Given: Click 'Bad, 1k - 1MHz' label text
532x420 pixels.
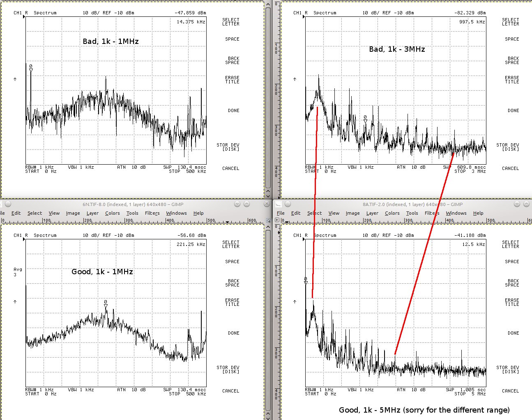Looking at the screenshot, I should pos(111,41).
